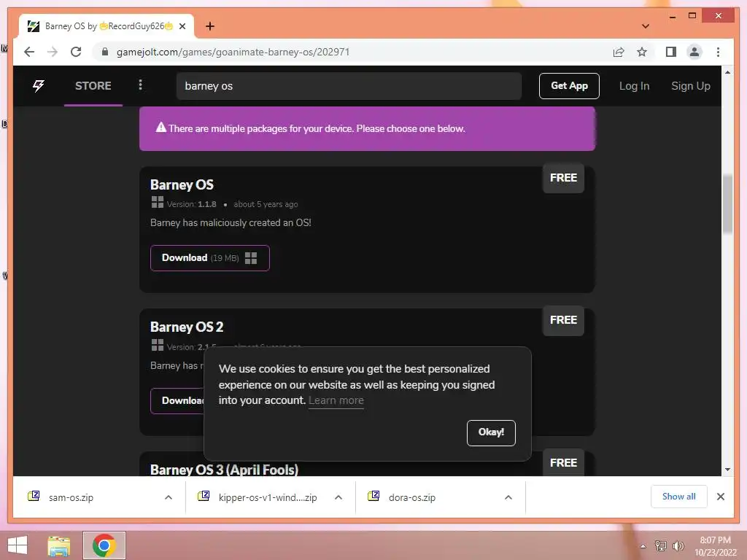Open the Windows Start menu

click(x=18, y=545)
